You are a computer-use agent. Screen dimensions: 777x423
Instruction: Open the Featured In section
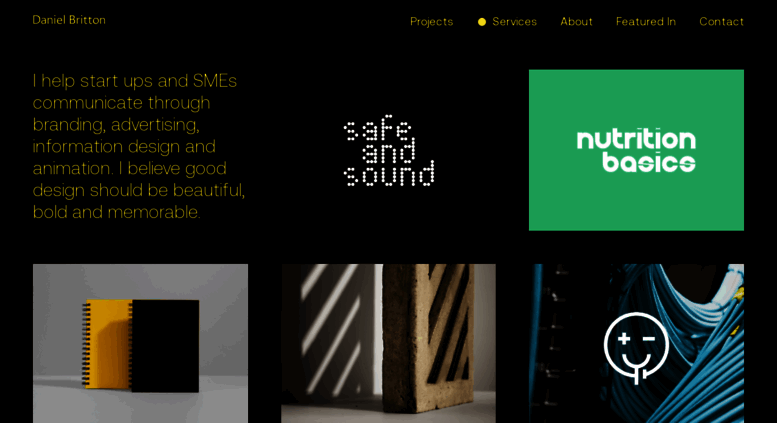tap(646, 22)
